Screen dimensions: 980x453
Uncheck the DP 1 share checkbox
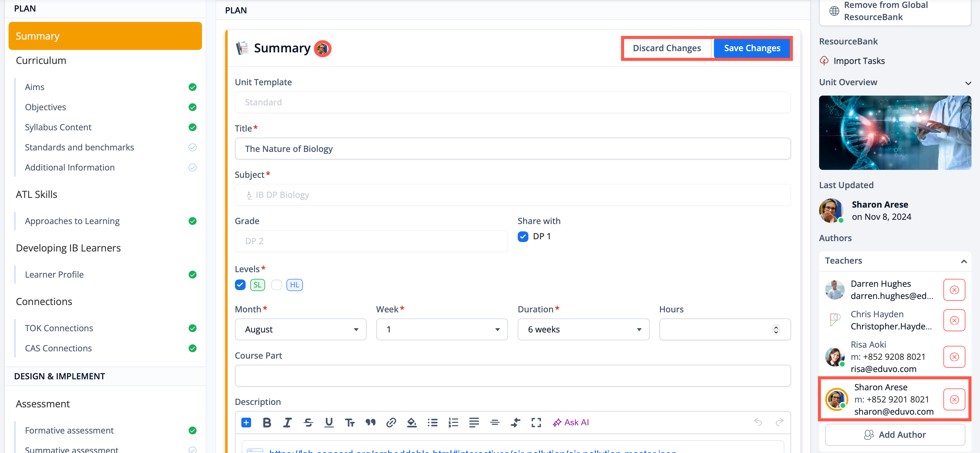click(x=523, y=236)
